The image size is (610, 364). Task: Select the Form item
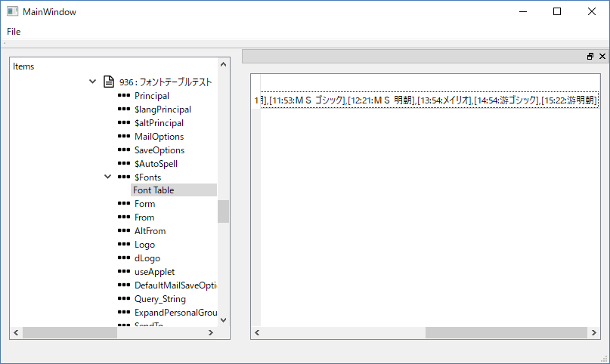tap(144, 204)
